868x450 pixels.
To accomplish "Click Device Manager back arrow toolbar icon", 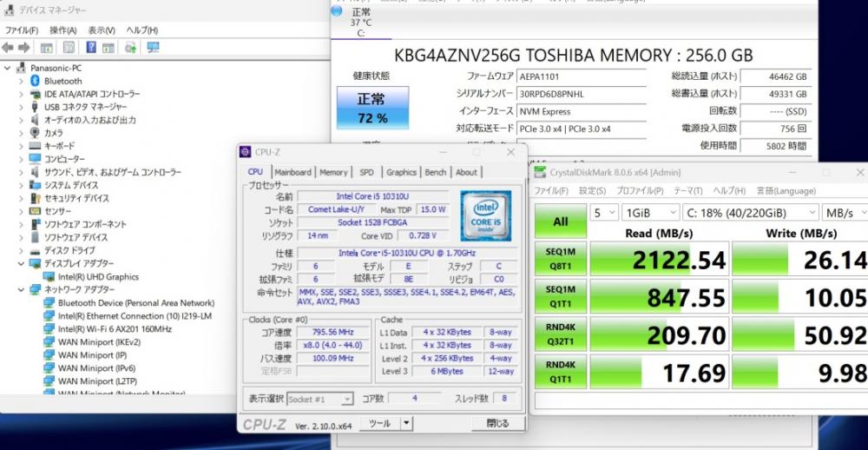I will coord(8,48).
